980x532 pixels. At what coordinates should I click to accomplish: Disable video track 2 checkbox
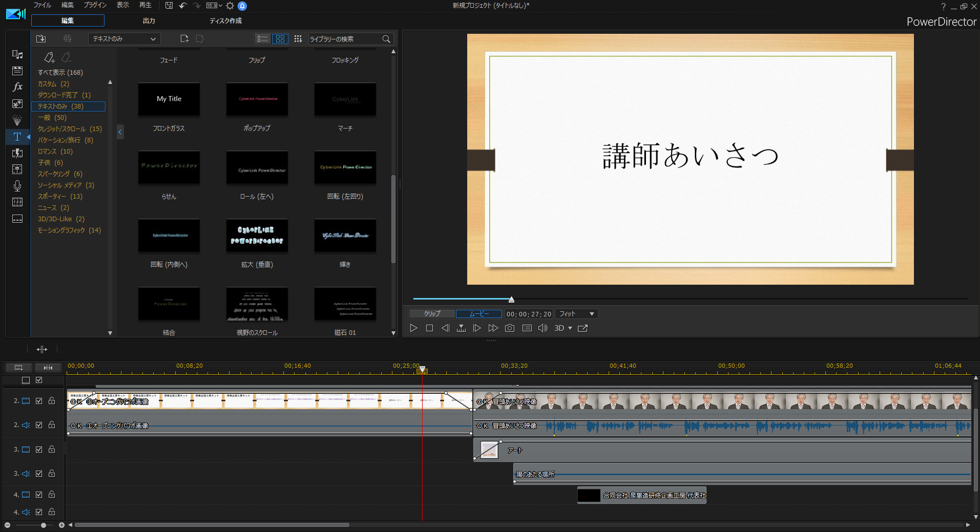39,401
